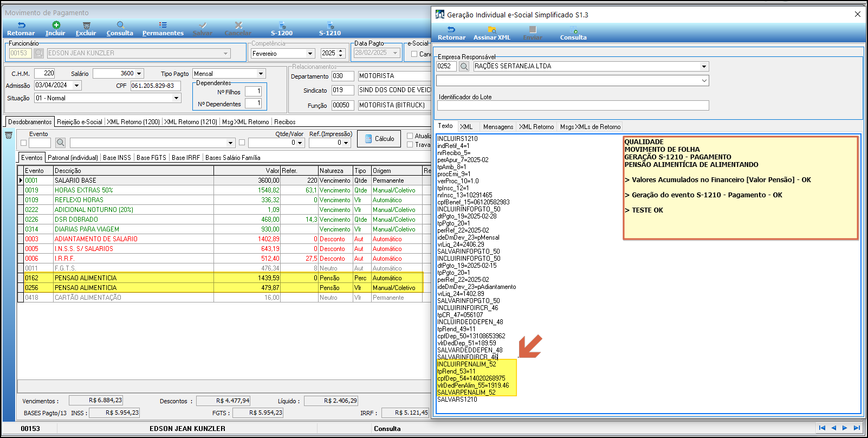Go to previous record navigation arrow
The width and height of the screenshot is (868, 438).
[834, 428]
